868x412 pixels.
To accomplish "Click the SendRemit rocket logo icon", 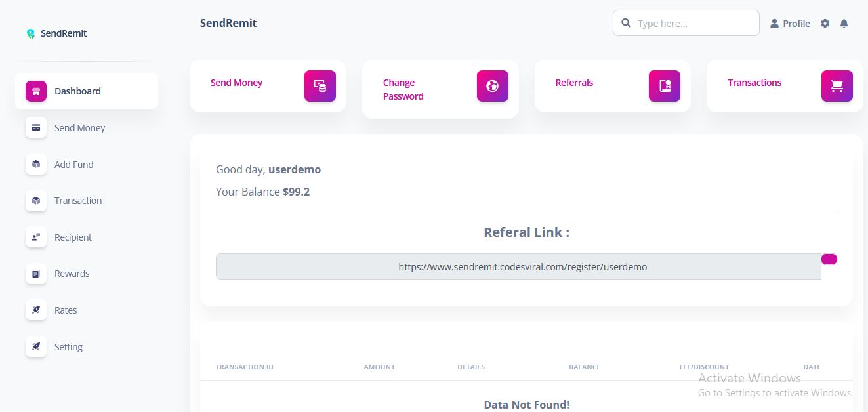I will pyautogui.click(x=30, y=33).
